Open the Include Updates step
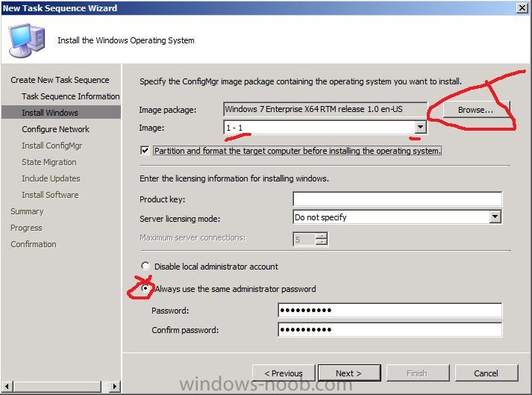532x395 pixels. [x=51, y=178]
